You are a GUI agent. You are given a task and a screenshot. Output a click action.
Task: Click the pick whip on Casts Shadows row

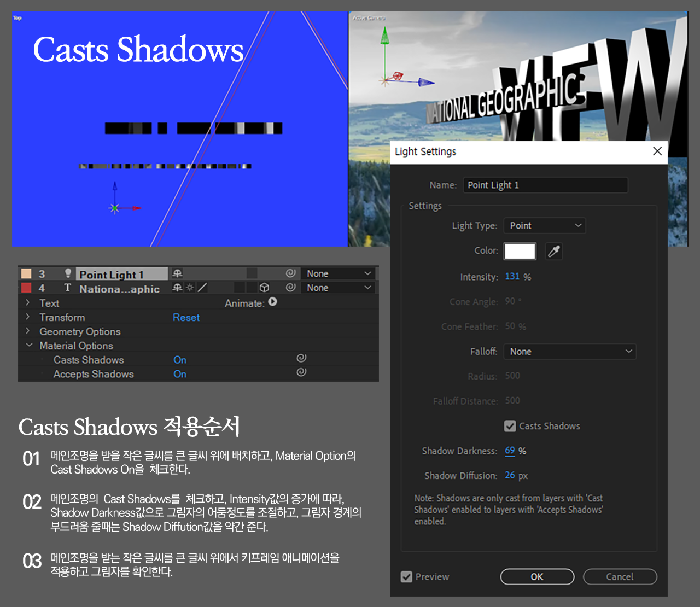tap(301, 358)
